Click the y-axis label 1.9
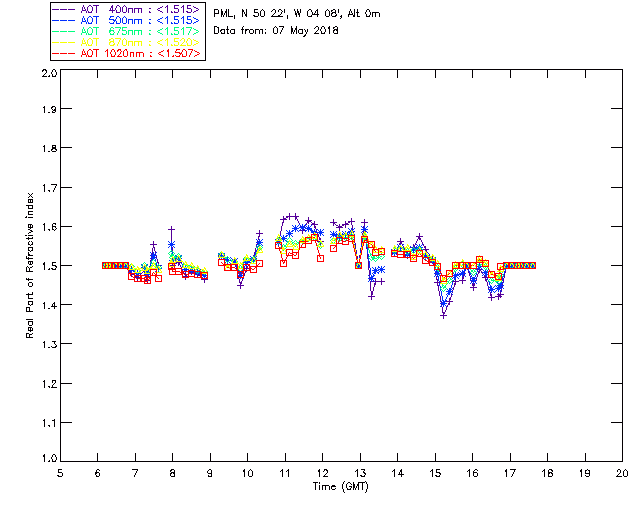640x512 pixels. 49,109
